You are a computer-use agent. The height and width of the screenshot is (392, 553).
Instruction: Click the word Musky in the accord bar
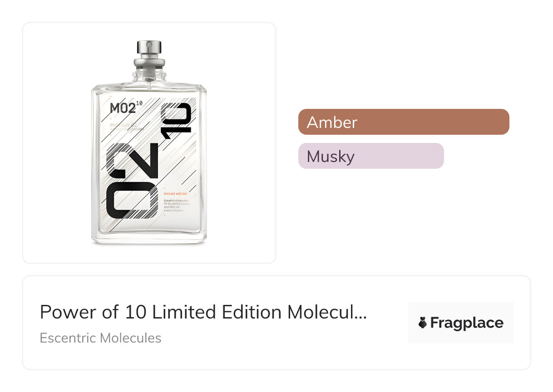(x=331, y=157)
